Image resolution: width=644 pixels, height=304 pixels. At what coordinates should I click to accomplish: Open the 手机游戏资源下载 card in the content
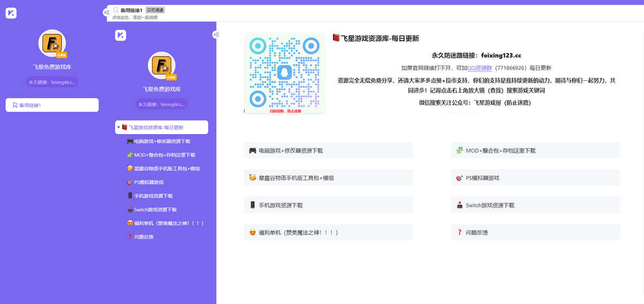(328, 205)
